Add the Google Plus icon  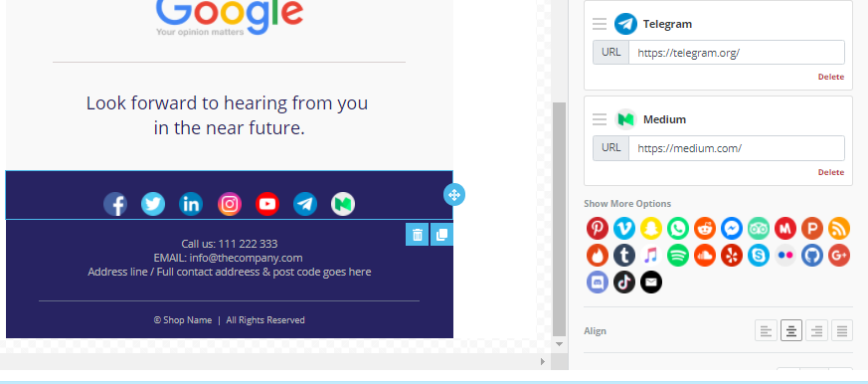tap(839, 256)
